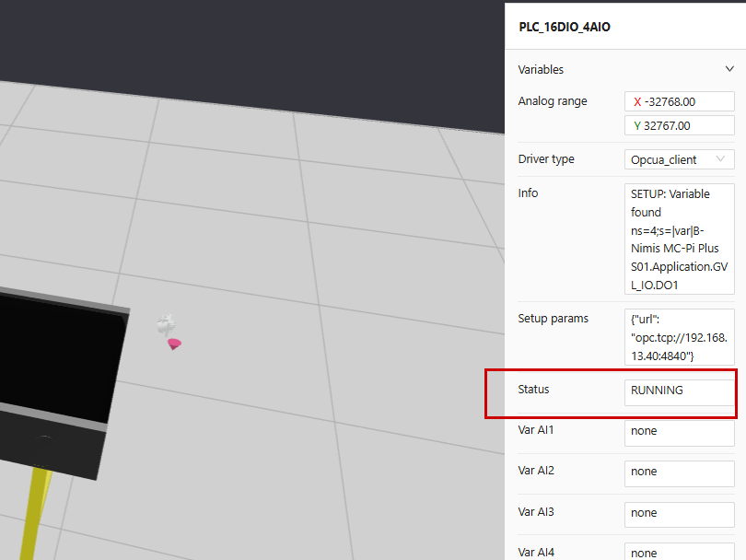Image resolution: width=746 pixels, height=560 pixels.
Task: Click the Info text box
Action: 679,239
